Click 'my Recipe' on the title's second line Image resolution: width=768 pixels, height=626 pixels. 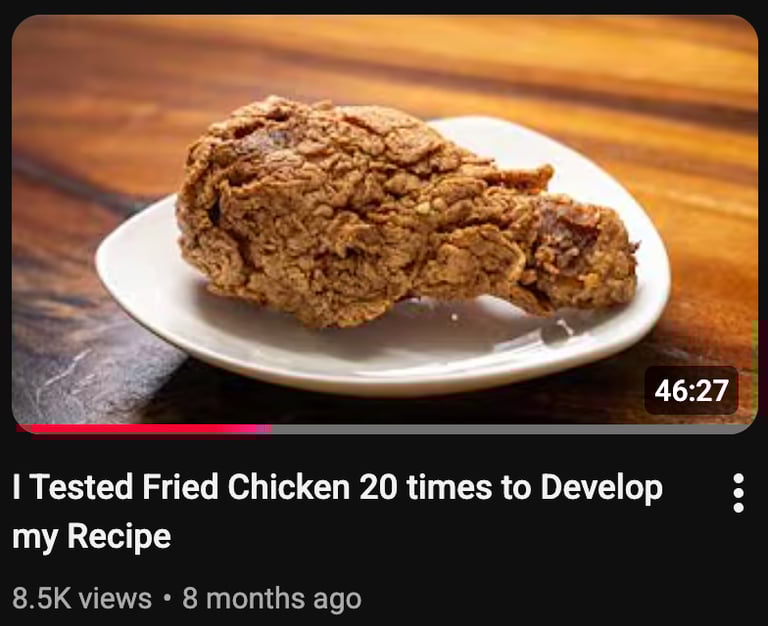[92, 537]
